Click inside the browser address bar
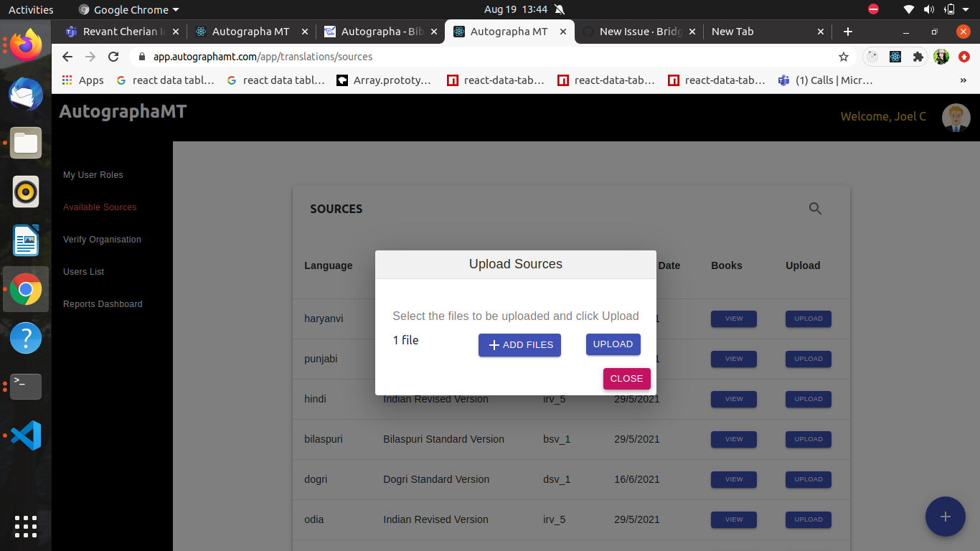980x551 pixels. click(359, 57)
